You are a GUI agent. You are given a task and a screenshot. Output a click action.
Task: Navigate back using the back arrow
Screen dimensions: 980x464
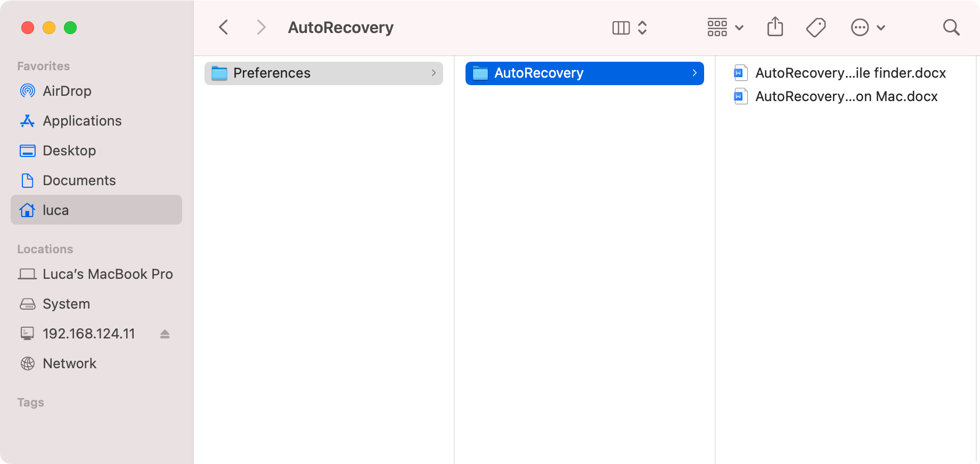pos(223,27)
